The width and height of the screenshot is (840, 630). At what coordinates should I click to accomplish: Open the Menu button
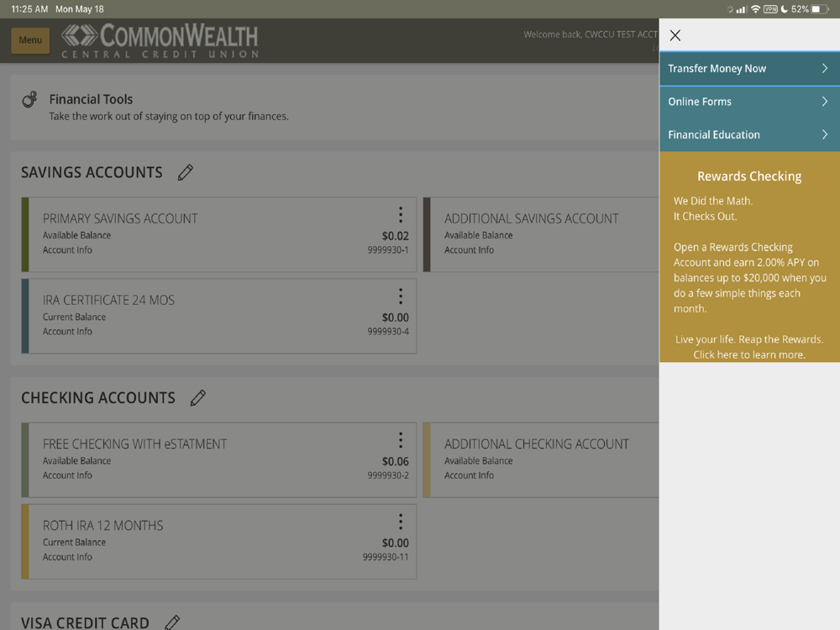tap(30, 40)
